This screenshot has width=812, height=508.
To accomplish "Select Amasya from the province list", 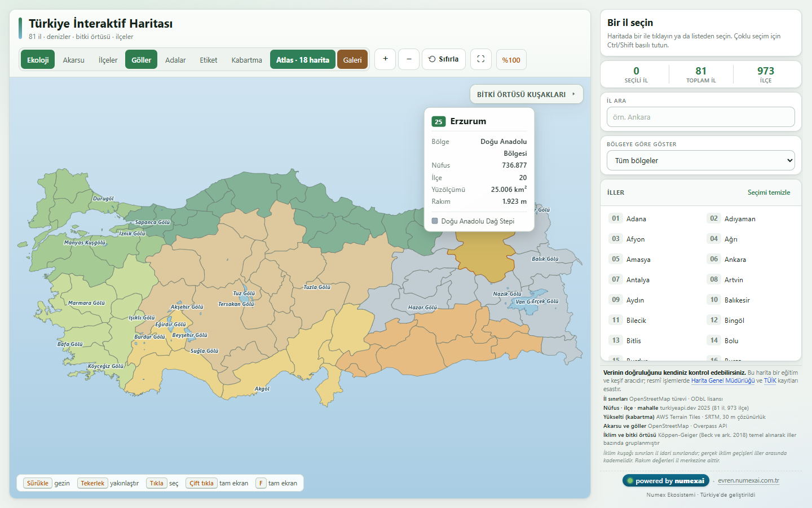I will (653, 259).
